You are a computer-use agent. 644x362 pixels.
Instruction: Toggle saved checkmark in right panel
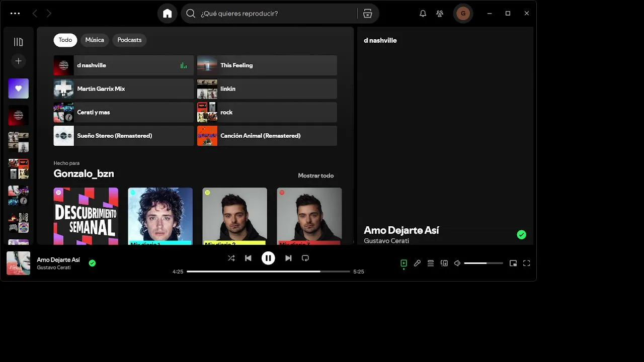(522, 235)
